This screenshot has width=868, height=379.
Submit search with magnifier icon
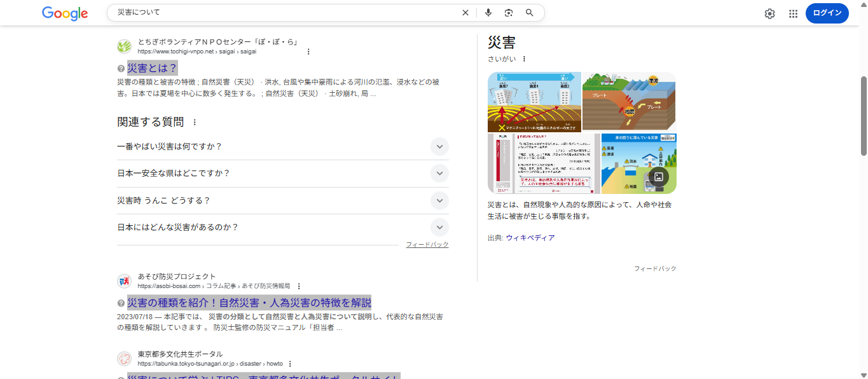530,13
